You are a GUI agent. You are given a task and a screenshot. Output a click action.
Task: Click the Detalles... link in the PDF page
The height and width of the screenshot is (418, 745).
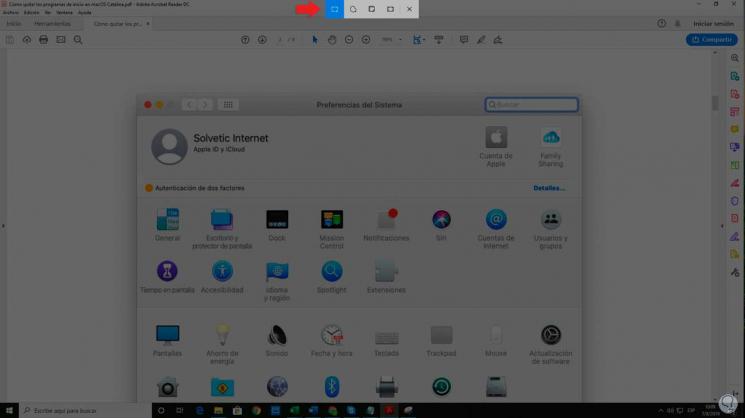pyautogui.click(x=549, y=188)
